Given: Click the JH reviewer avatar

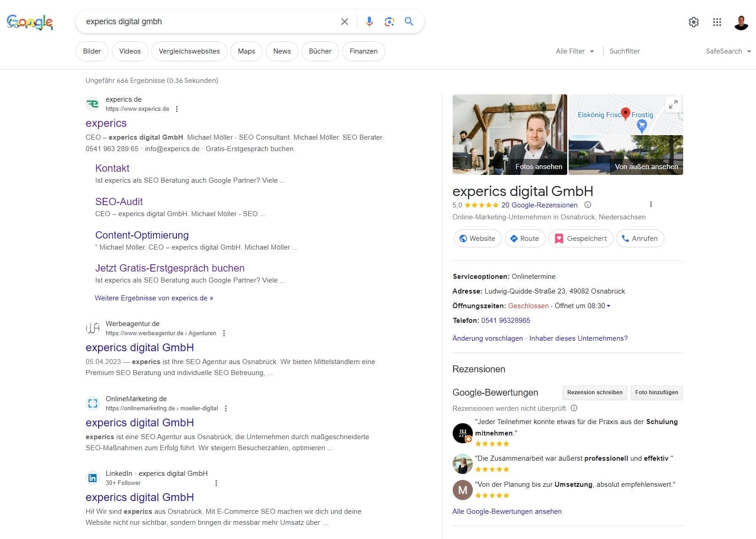Looking at the screenshot, I should [462, 433].
